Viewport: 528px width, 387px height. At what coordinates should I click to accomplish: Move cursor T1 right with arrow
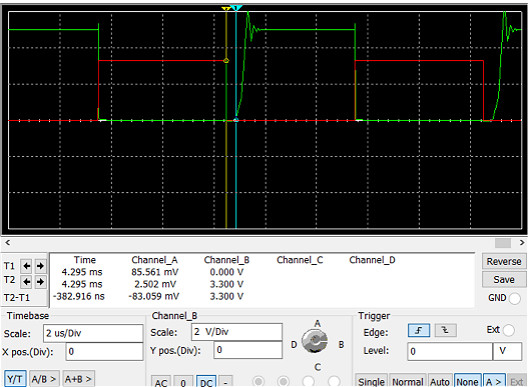(40, 266)
